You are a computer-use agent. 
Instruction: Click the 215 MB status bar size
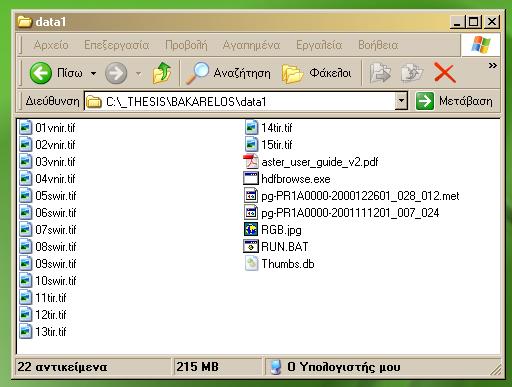click(198, 367)
